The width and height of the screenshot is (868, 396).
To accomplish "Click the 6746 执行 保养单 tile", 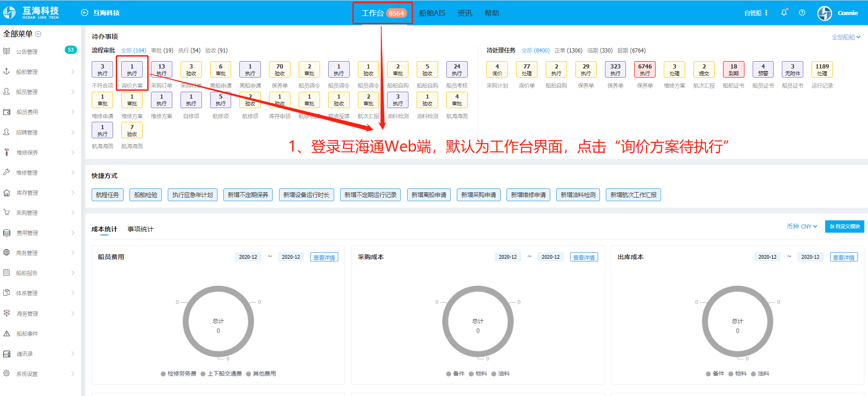I will coord(645,69).
